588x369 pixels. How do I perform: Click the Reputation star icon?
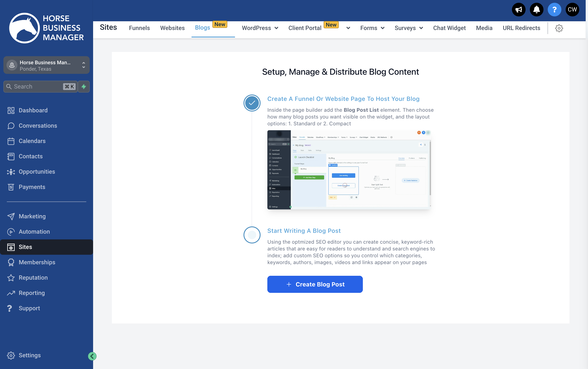point(11,277)
